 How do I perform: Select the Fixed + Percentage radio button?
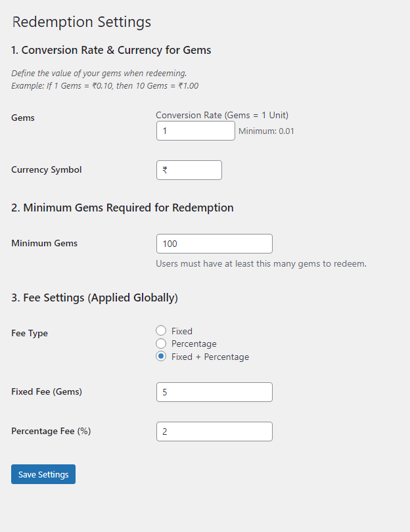[x=161, y=356]
